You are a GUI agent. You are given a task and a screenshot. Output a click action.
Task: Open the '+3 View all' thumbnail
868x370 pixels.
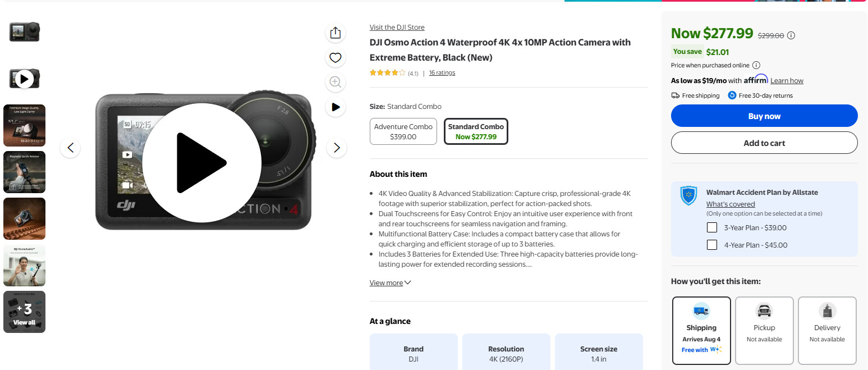[x=24, y=312]
